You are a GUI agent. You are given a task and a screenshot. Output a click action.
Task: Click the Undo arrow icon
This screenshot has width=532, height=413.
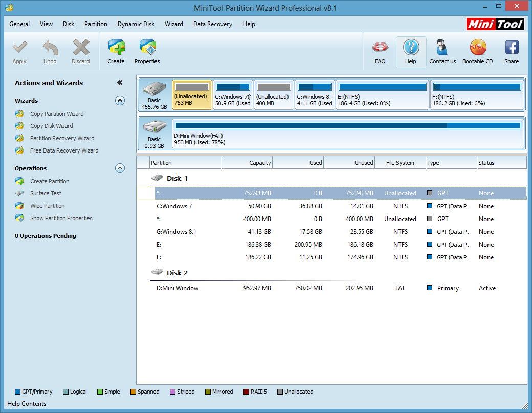click(x=50, y=48)
